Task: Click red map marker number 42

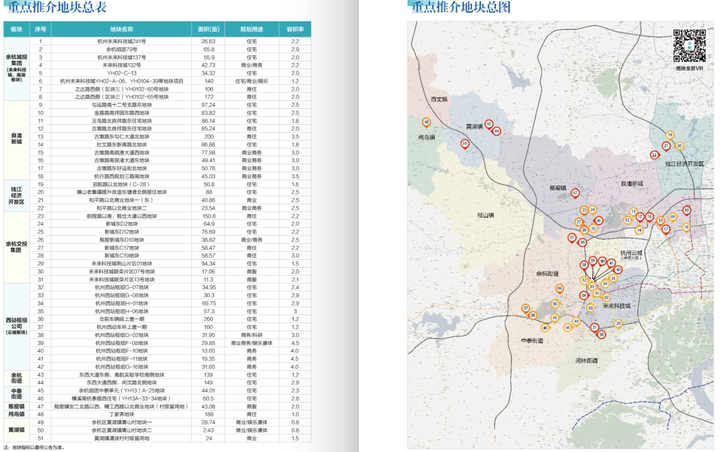Action: pos(618,270)
